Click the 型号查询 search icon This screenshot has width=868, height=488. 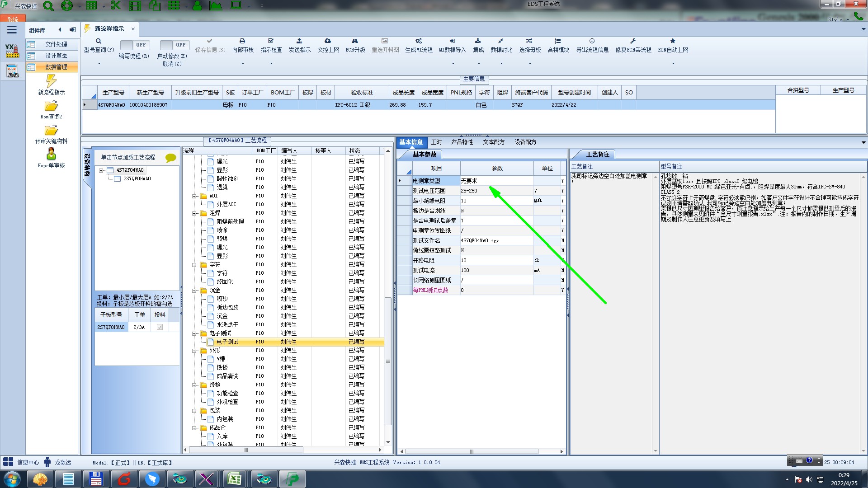[99, 41]
